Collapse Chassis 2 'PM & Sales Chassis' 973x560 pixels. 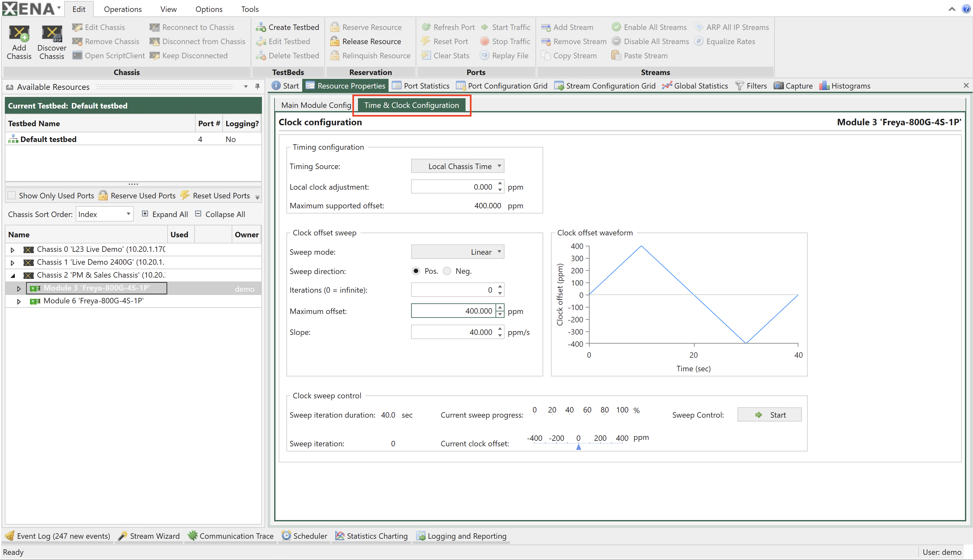pyautogui.click(x=12, y=276)
